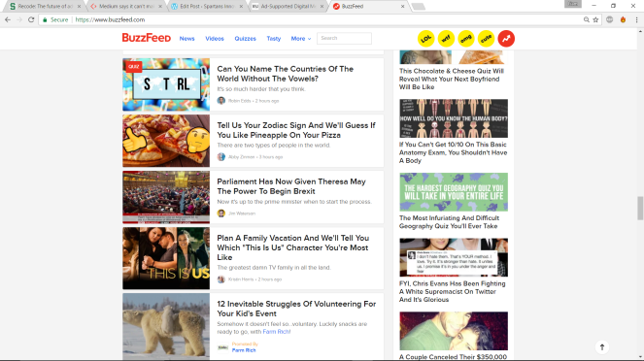Click the hardest geography quiz thumbnail
The height and width of the screenshot is (361, 644).
pyautogui.click(x=454, y=192)
